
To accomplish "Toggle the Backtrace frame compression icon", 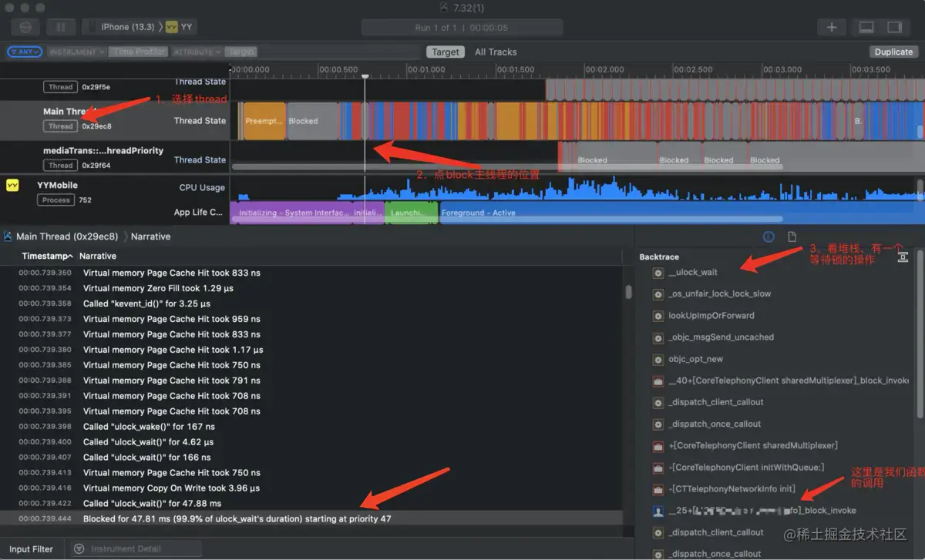I will [x=903, y=257].
